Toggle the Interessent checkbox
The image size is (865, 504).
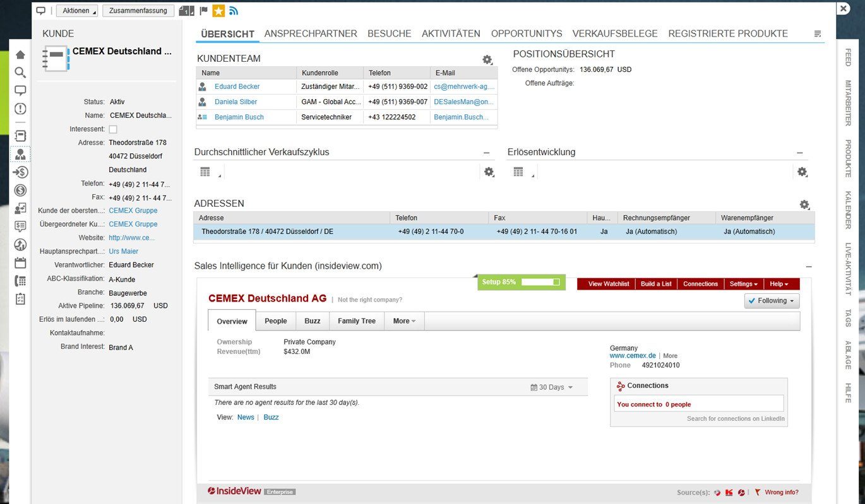(x=113, y=129)
